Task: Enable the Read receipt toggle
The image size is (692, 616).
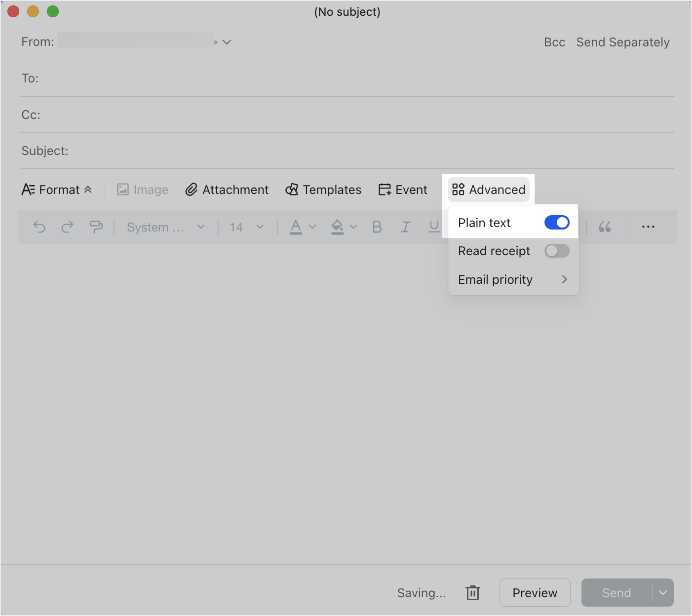Action: click(x=557, y=251)
